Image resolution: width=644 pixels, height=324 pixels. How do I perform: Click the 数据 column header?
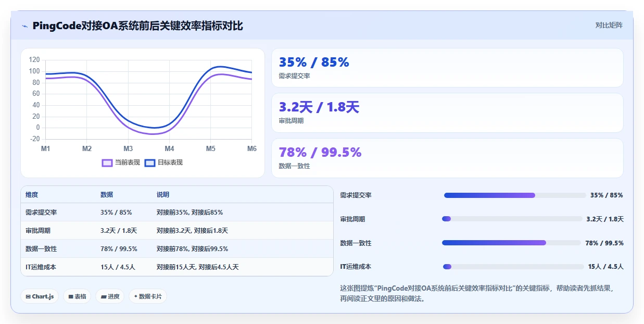click(x=107, y=195)
